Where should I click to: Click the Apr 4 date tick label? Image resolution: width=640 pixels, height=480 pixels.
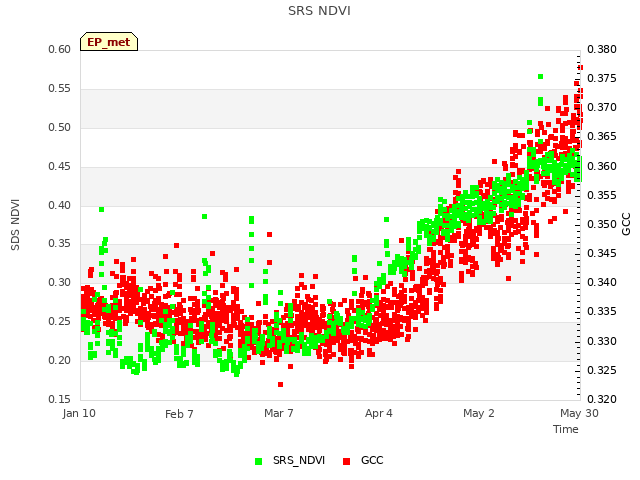(x=379, y=413)
